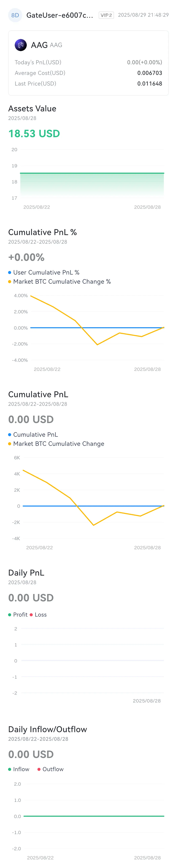Image resolution: width=177 pixels, height=868 pixels.
Task: Select the VIP2 badge
Action: coord(106,15)
